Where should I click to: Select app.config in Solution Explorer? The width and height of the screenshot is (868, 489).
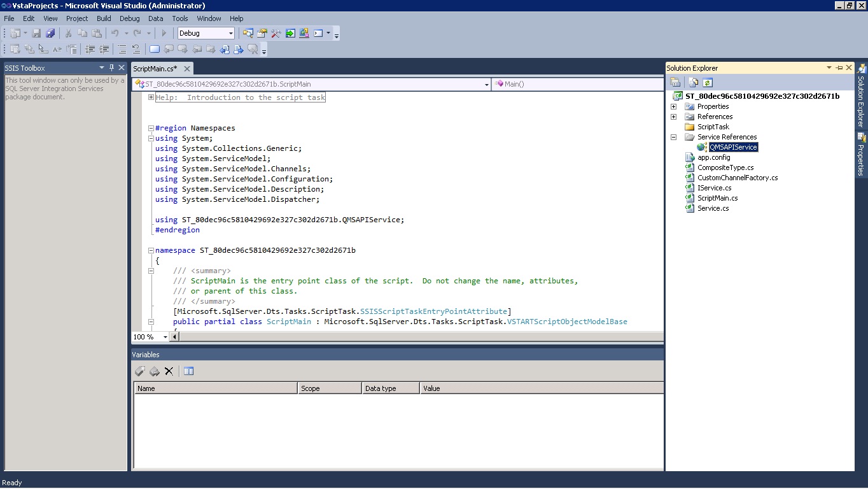[713, 157]
